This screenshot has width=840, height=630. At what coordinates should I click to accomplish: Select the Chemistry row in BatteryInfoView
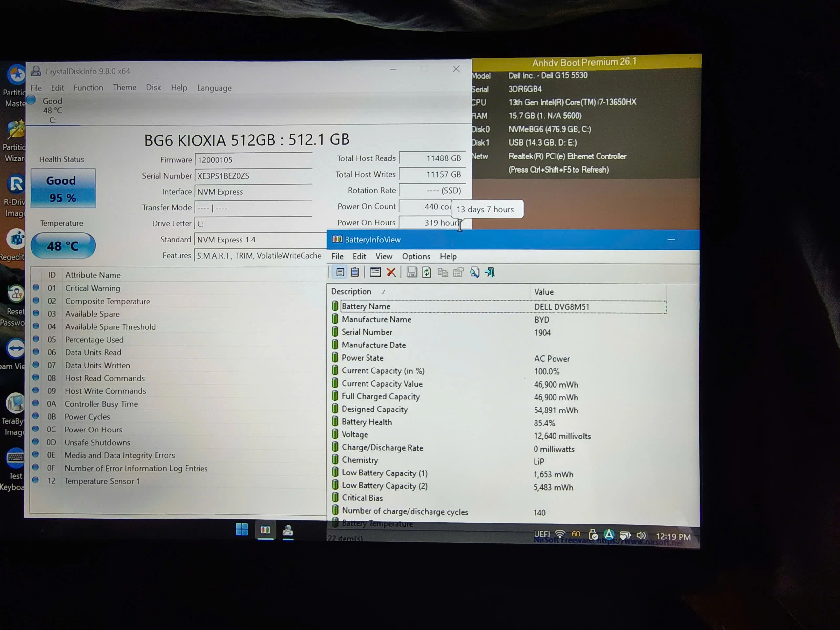pyautogui.click(x=499, y=461)
